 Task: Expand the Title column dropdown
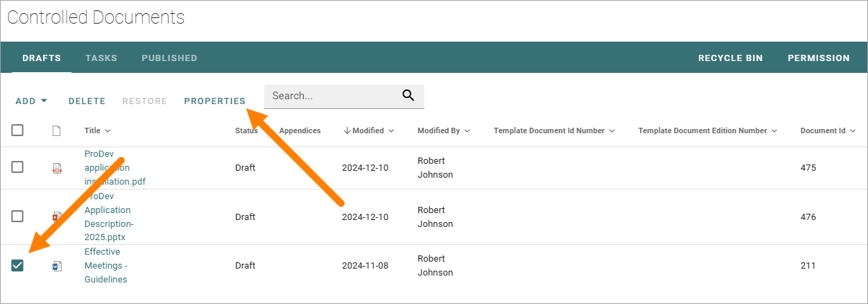point(107,130)
